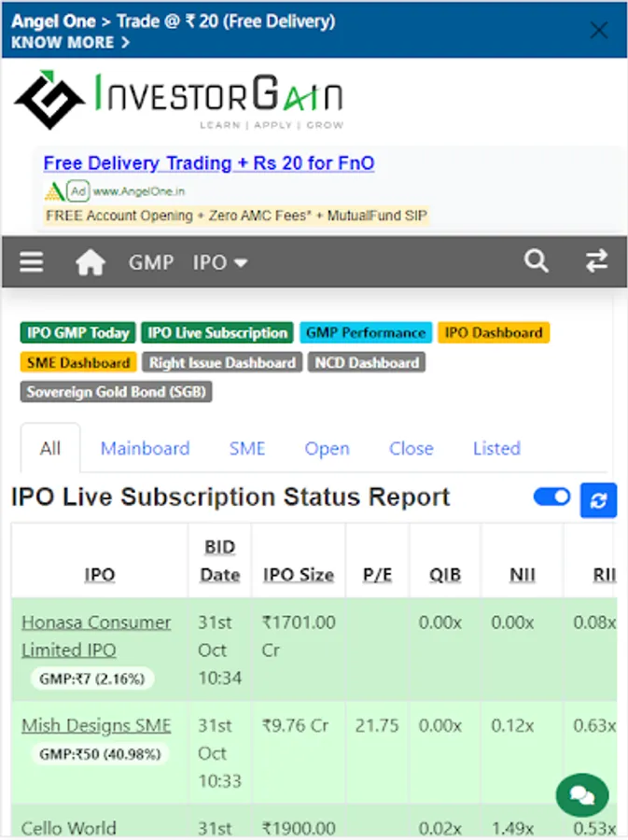Viewport: 628px width, 840px height.
Task: Click IPO Live Subscription button
Action: (x=217, y=332)
